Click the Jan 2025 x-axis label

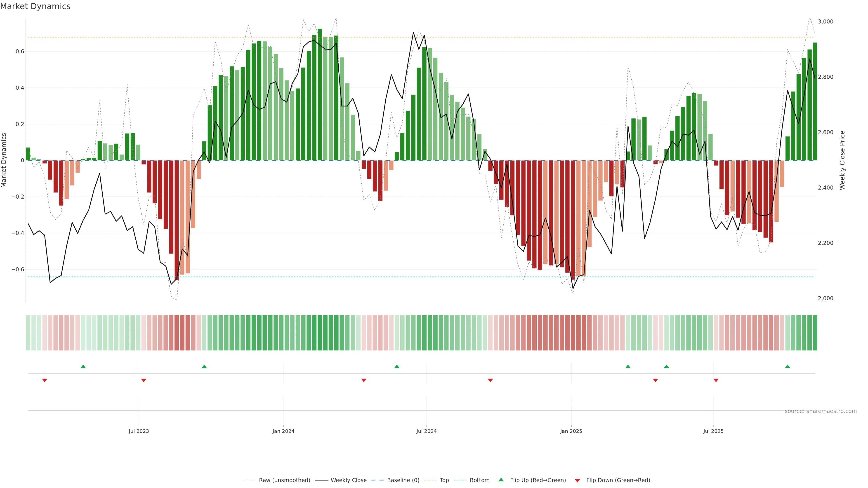tap(571, 431)
